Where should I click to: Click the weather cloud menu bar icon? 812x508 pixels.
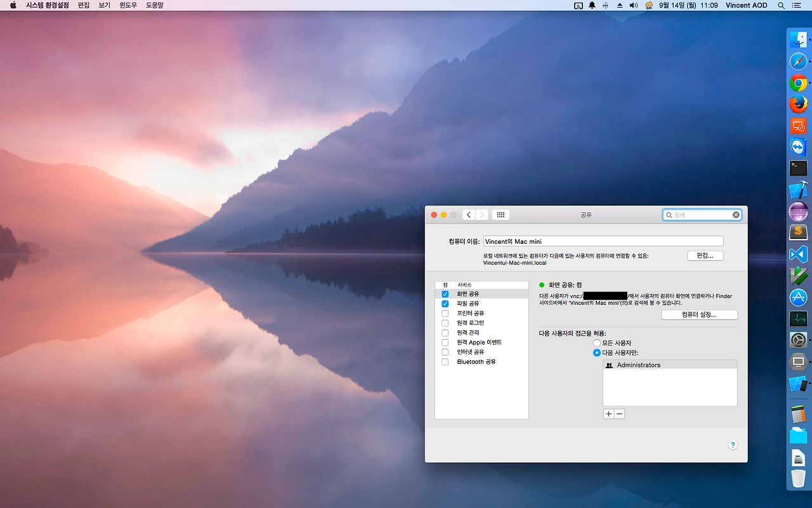[649, 5]
